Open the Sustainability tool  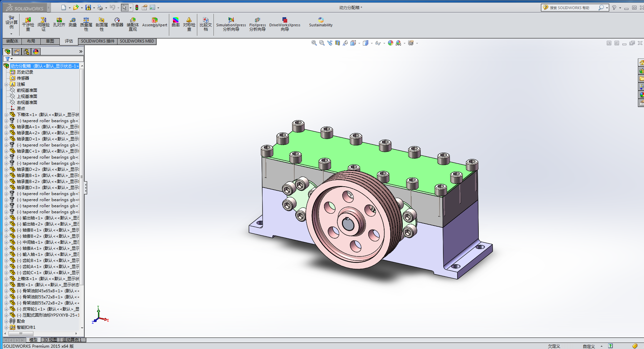click(x=321, y=22)
